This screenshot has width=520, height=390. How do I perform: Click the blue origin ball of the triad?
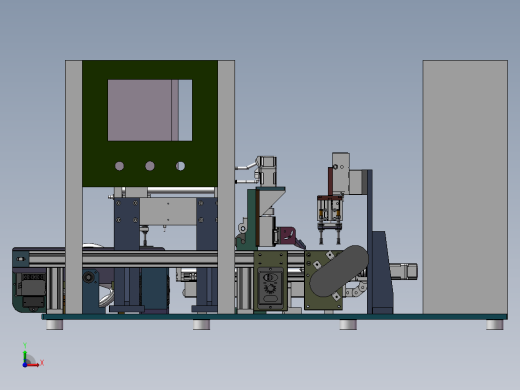tap(25, 365)
